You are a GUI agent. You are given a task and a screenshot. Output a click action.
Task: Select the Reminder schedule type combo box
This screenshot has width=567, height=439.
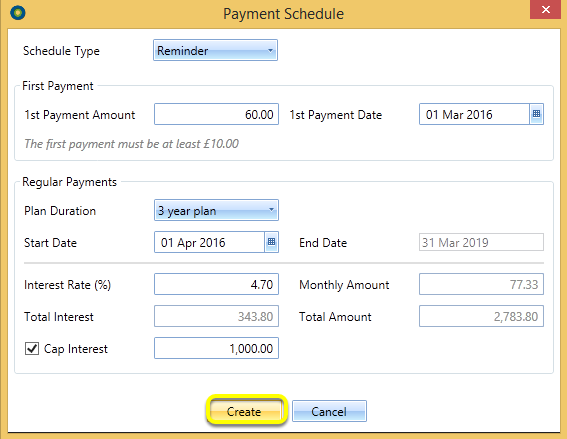click(x=216, y=50)
